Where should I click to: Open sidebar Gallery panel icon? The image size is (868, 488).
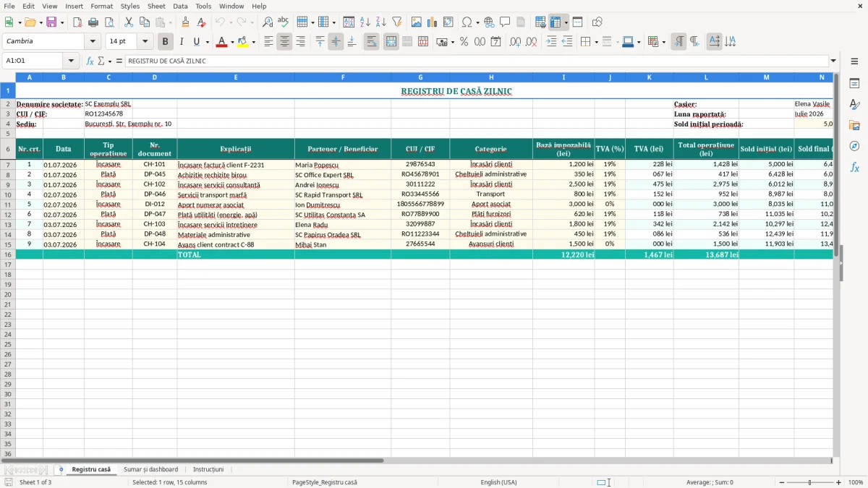click(x=854, y=126)
